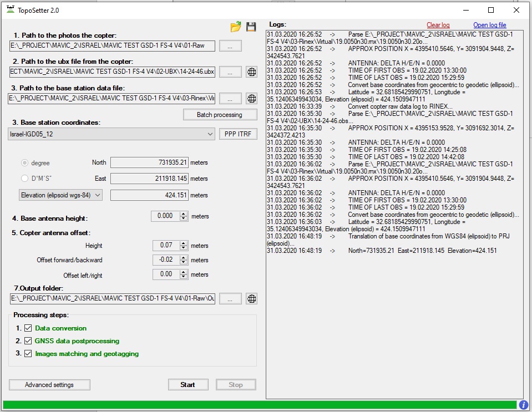Browse for the copter photos path
This screenshot has width=532, height=412.
pyautogui.click(x=230, y=46)
